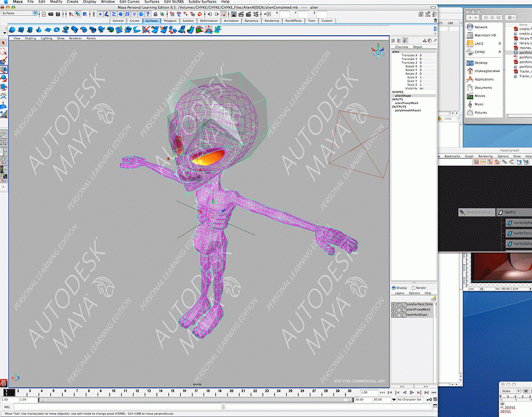Activate the Scale tool in toolbox
Image resolution: width=532 pixels, height=417 pixels.
tap(4, 87)
